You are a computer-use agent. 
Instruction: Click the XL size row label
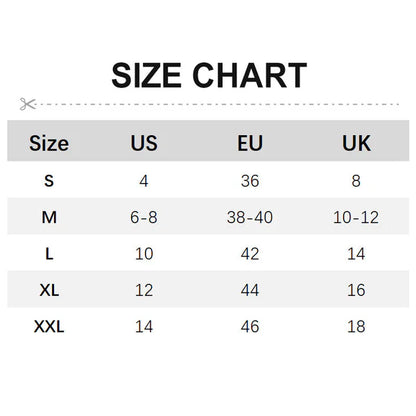49,290
